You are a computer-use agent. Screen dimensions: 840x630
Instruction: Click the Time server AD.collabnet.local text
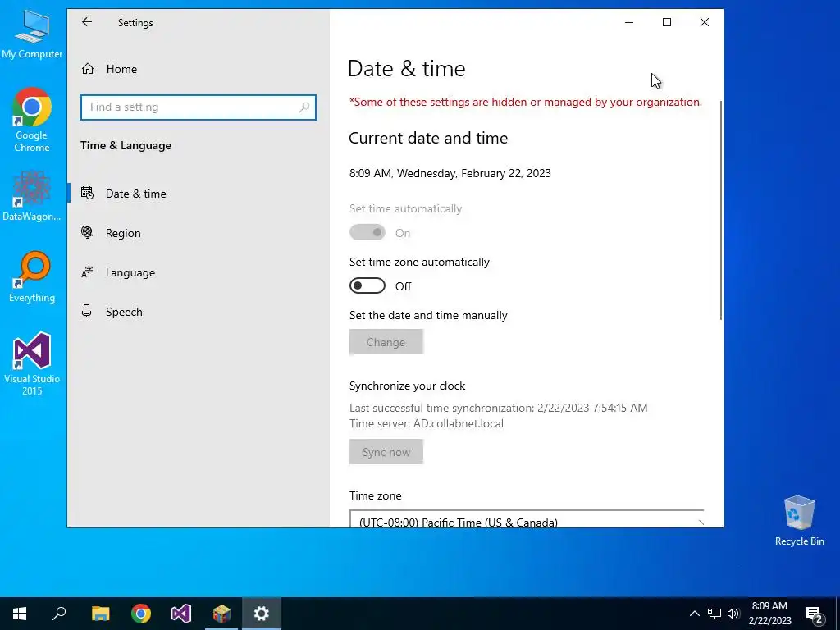tap(427, 423)
